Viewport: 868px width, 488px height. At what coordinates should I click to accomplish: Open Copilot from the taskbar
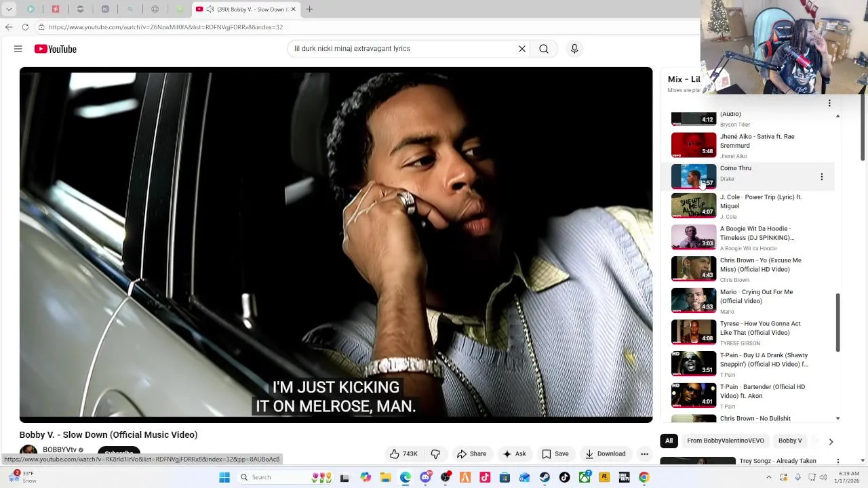pos(366,477)
